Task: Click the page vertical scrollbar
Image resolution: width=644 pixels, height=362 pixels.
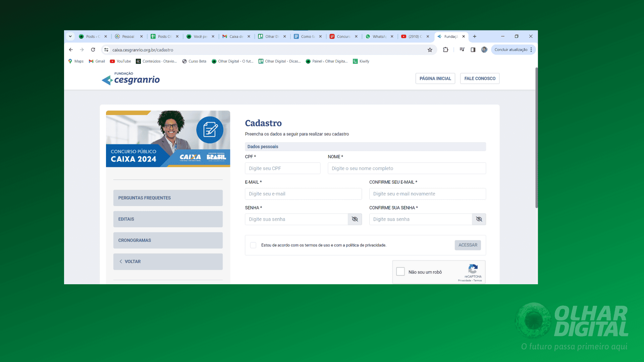Action: 536,137
